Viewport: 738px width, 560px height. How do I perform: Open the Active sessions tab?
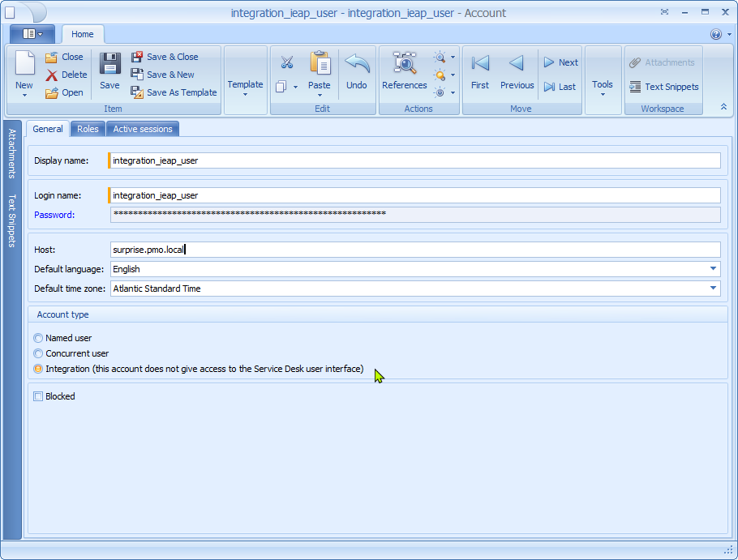pos(142,129)
